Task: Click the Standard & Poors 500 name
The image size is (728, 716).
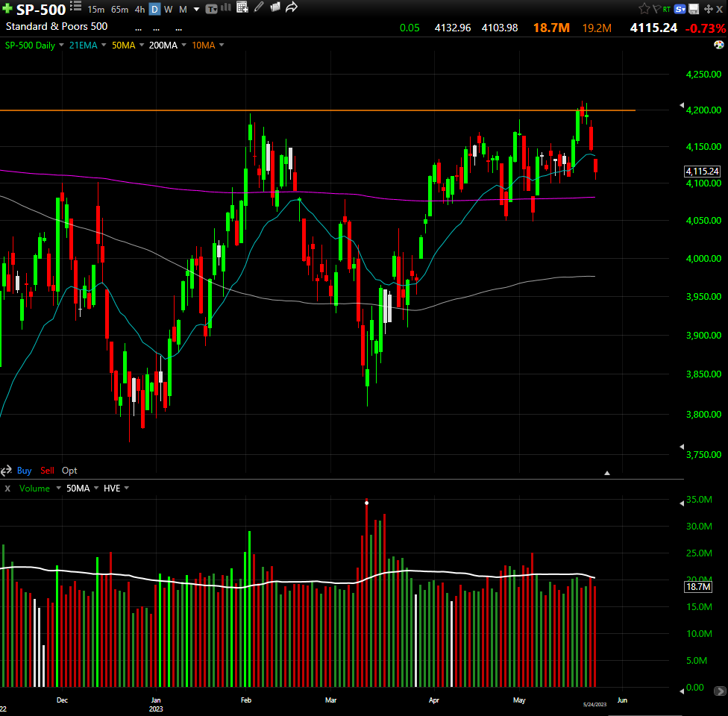Action: tap(57, 26)
